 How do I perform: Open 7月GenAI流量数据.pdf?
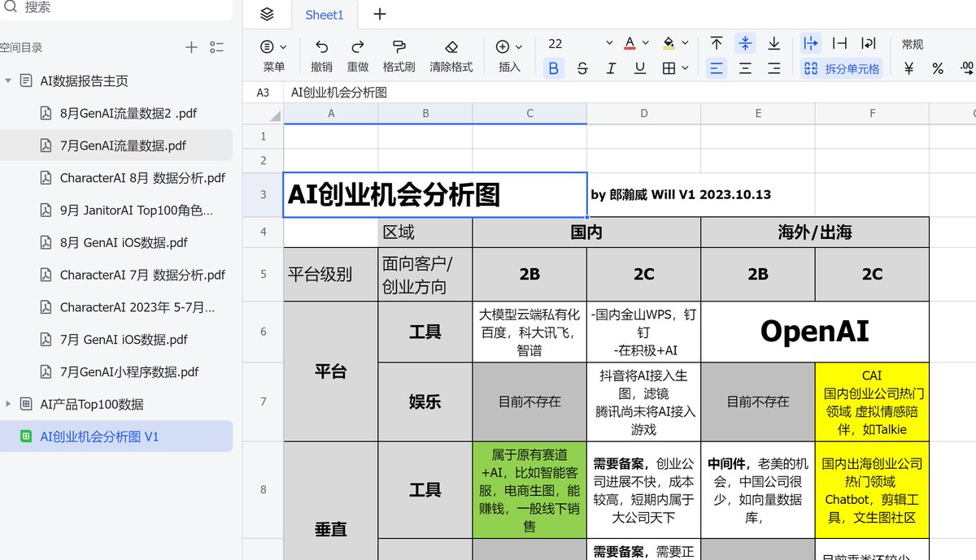click(x=123, y=145)
